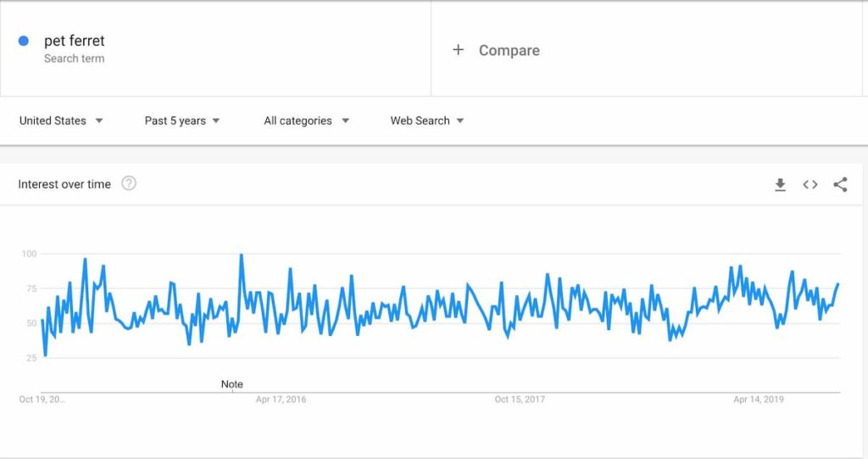This screenshot has width=868, height=459.
Task: Share the interest over time chart
Action: (840, 185)
